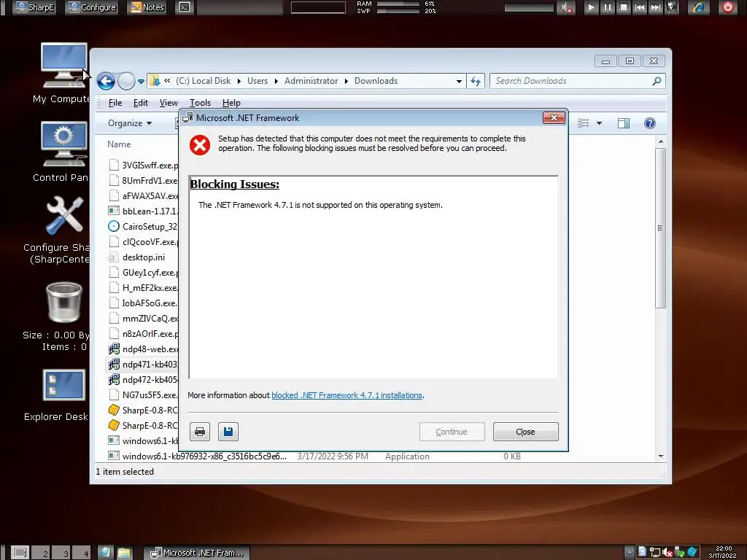Select Administrator in the address breadcrumb

(311, 81)
